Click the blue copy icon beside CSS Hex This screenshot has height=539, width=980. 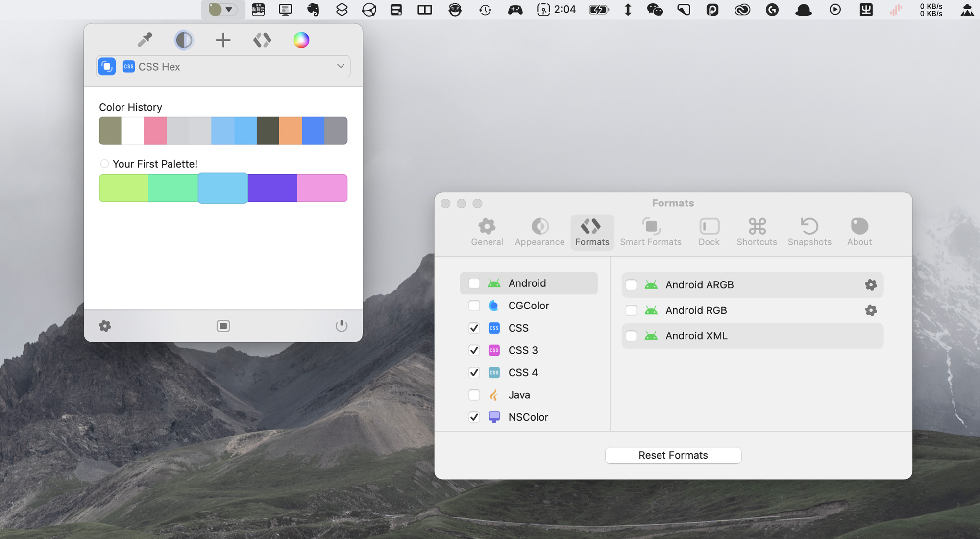coord(107,66)
